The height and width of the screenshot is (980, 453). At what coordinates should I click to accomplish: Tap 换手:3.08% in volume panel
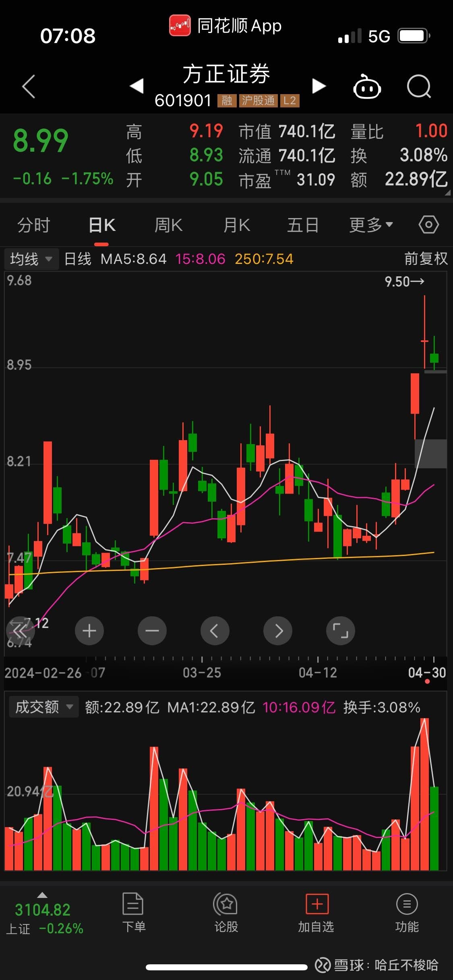(382, 707)
